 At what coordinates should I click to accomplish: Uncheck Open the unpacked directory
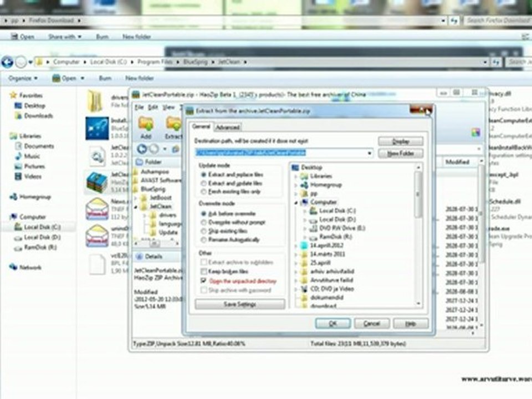pyautogui.click(x=204, y=280)
